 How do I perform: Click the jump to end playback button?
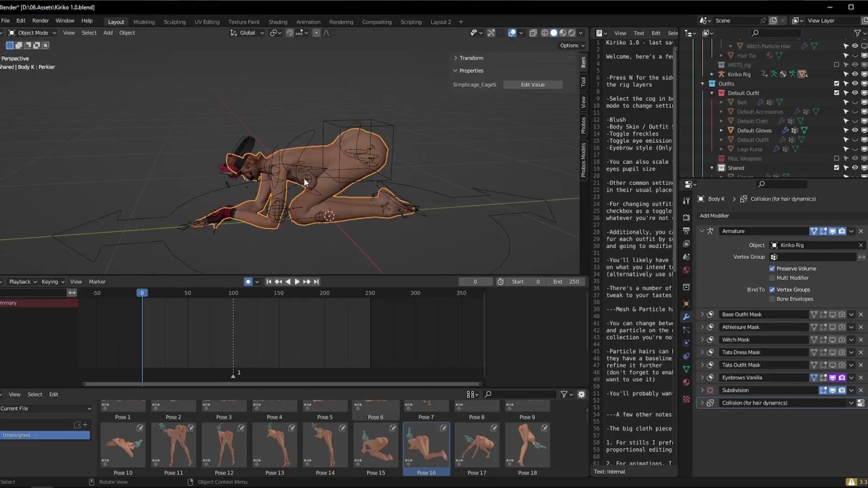coord(315,281)
